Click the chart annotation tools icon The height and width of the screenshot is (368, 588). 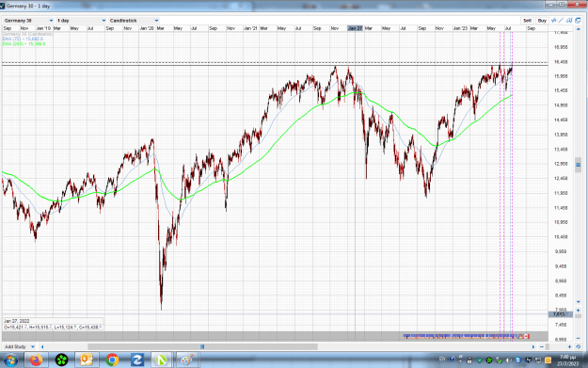[569, 21]
